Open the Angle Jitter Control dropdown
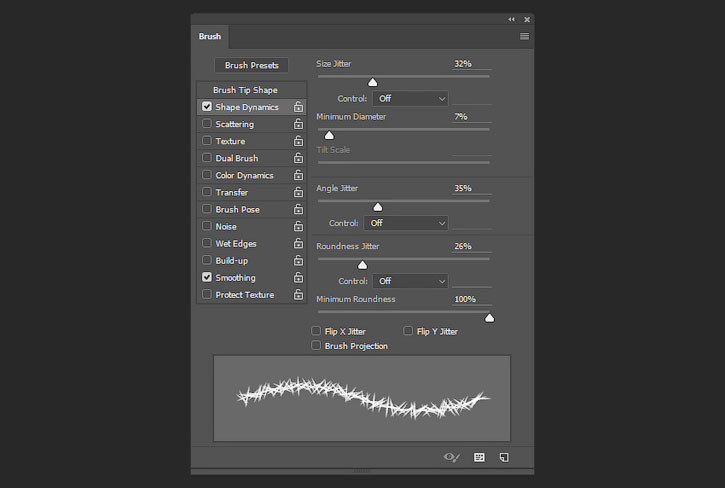This screenshot has width=725, height=488. tap(406, 223)
